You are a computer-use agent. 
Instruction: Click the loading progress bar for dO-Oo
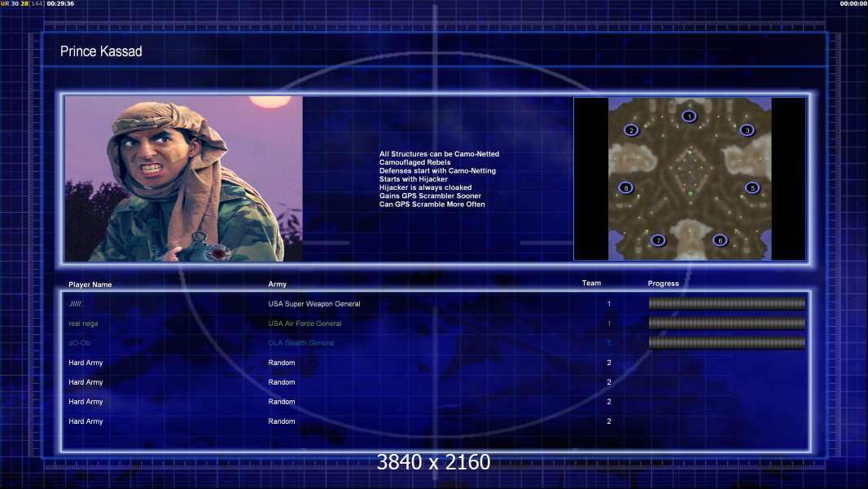click(727, 343)
